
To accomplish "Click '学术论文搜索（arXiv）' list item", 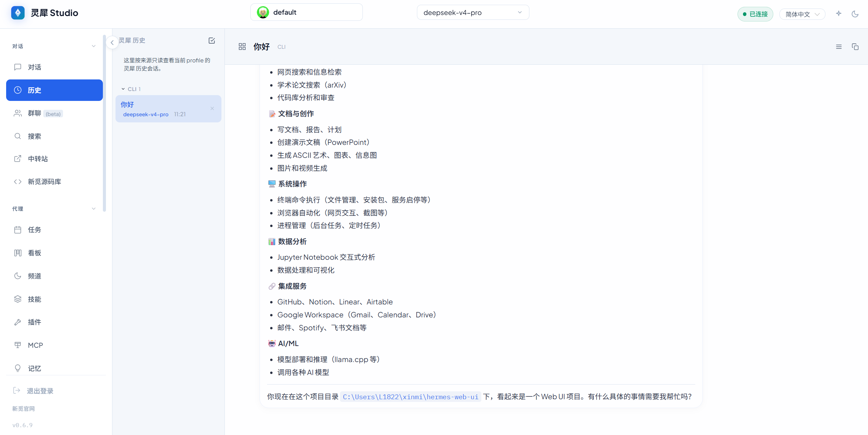I will click(312, 85).
